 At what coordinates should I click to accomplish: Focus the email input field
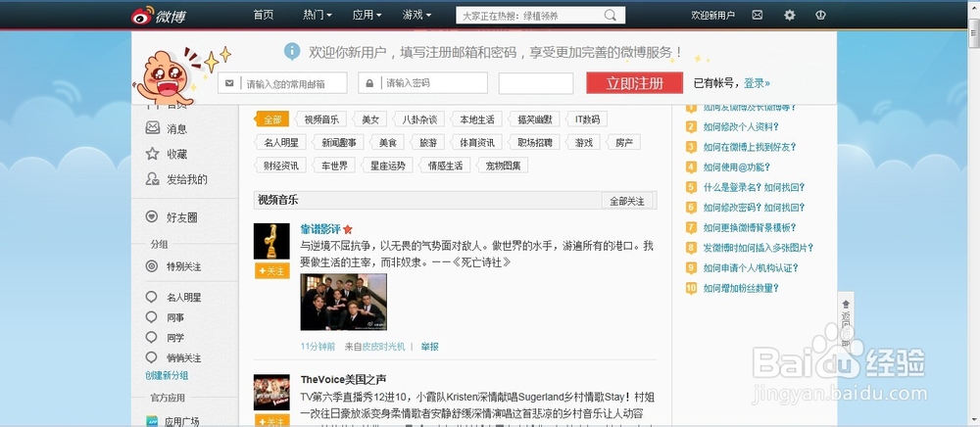(x=282, y=83)
